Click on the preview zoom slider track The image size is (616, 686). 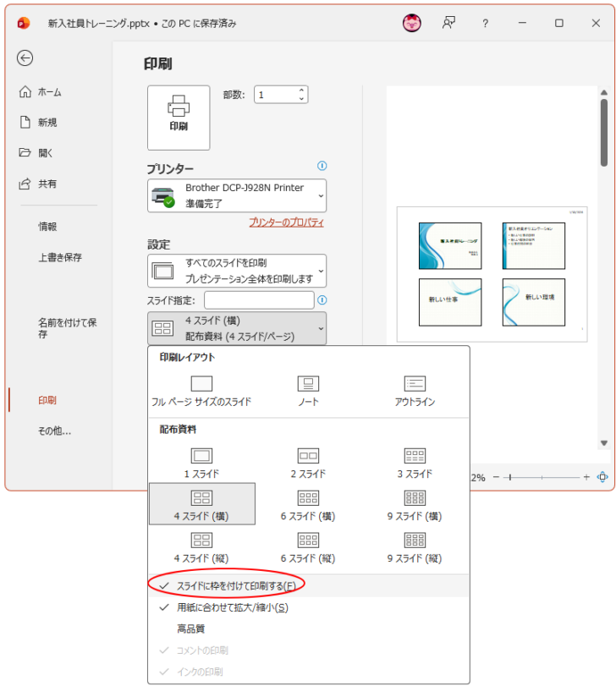[542, 477]
